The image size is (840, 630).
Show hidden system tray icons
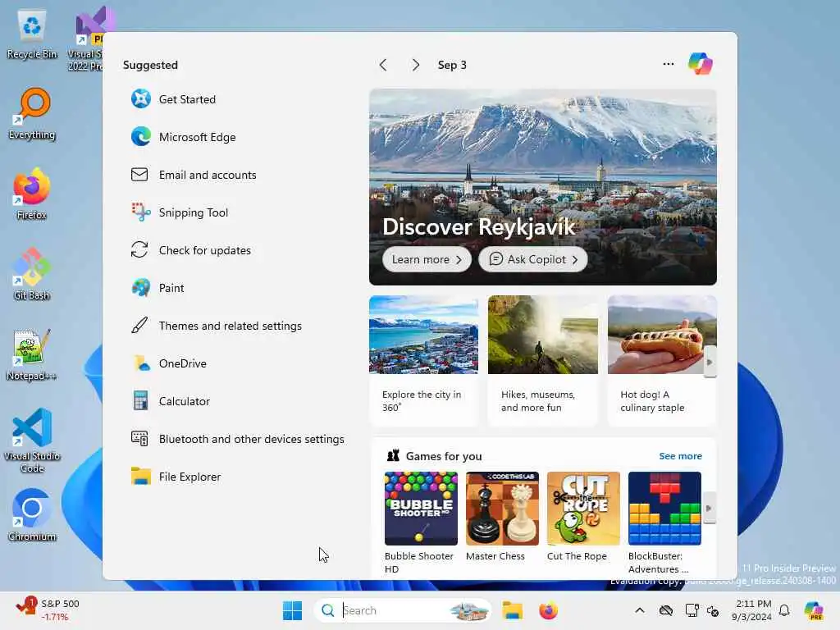640,610
